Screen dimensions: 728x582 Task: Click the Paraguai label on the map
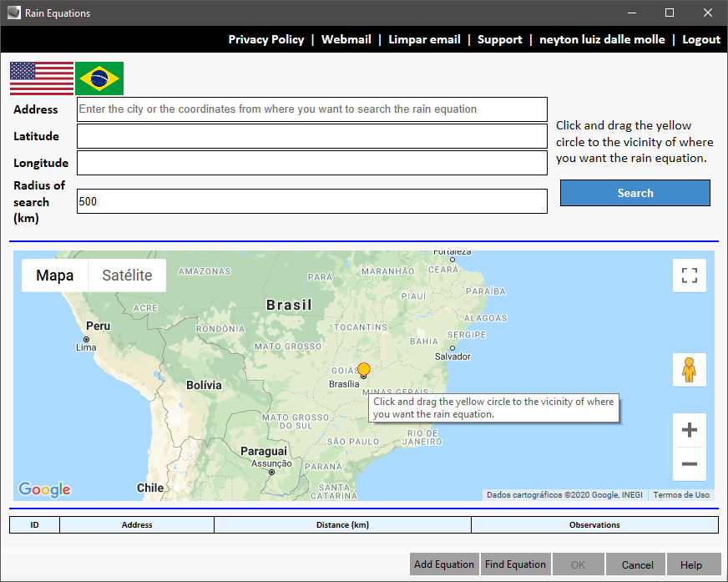point(264,451)
